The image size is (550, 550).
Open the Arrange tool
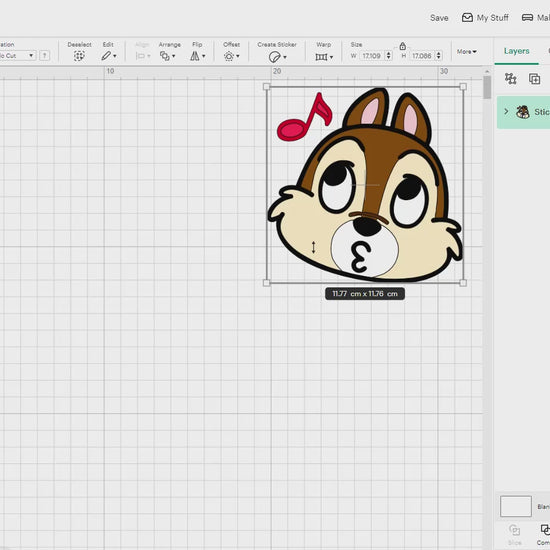tap(167, 56)
